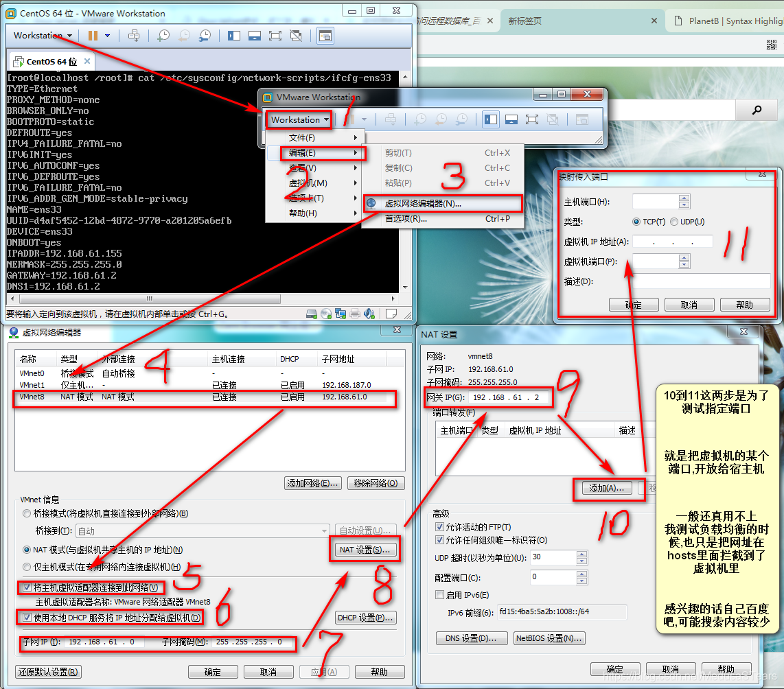
Task: Open the Workstation menu in CentOS window
Action: 43,36
